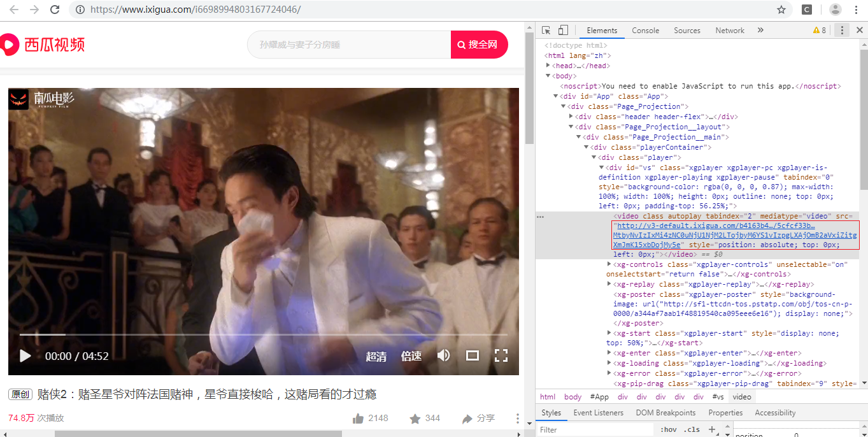Select #vs in the DOM breadcrumb

[x=718, y=397]
